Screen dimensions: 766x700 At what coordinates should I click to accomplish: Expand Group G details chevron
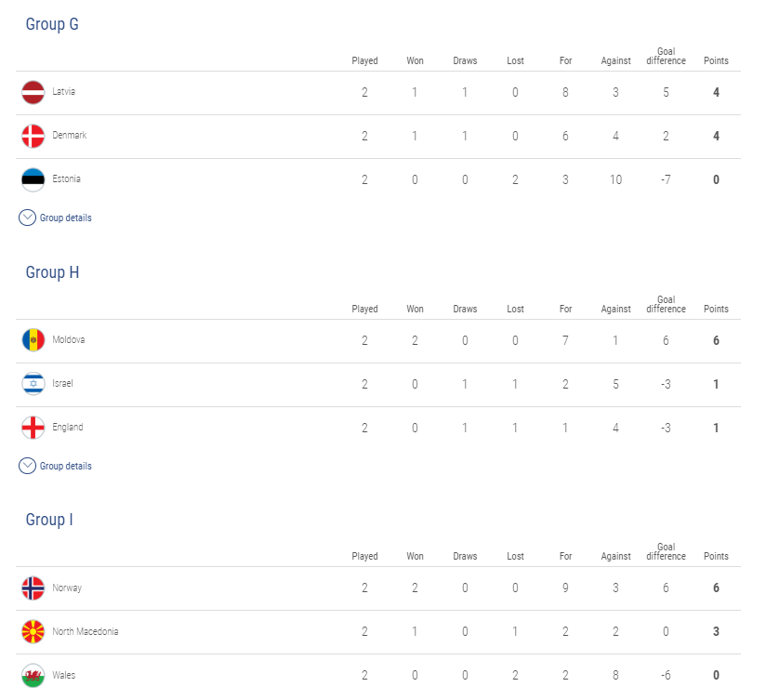click(27, 218)
